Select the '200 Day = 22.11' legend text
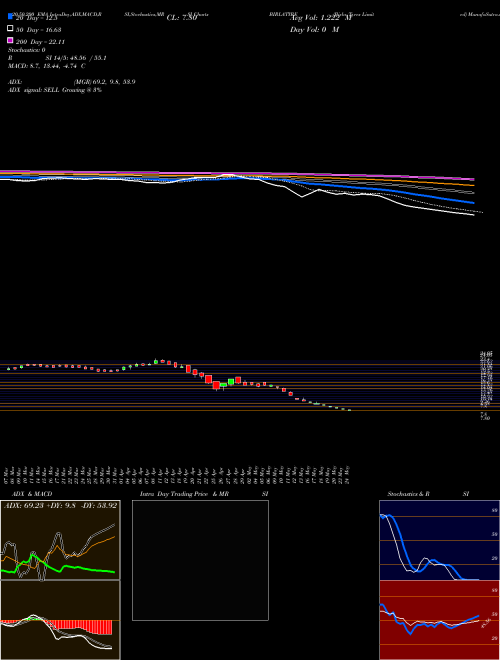 coord(40,42)
